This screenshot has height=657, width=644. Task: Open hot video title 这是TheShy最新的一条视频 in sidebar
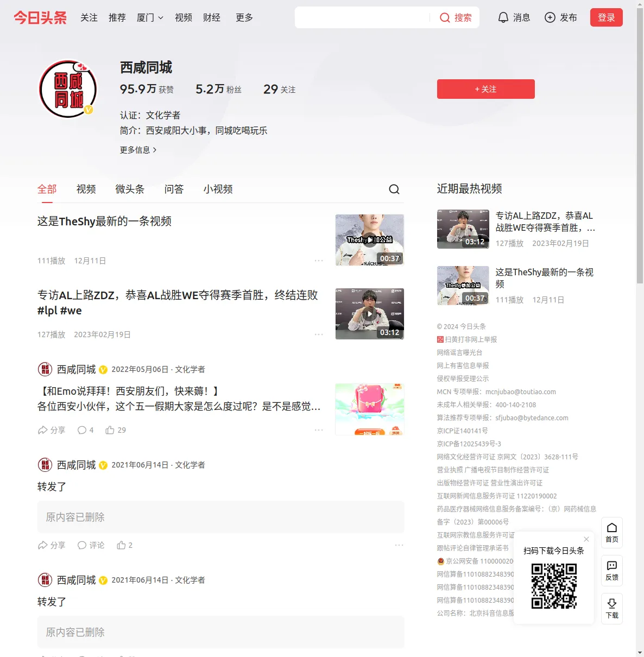545,278
